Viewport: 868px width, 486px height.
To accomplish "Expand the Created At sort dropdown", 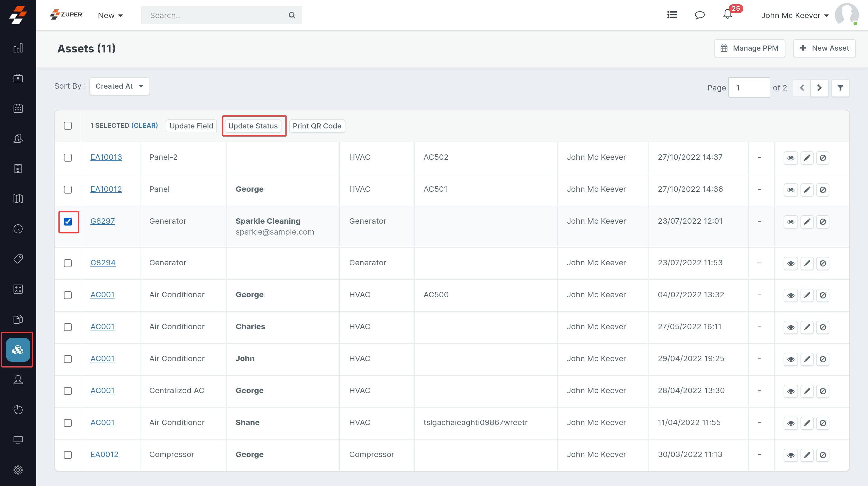I will click(x=119, y=86).
